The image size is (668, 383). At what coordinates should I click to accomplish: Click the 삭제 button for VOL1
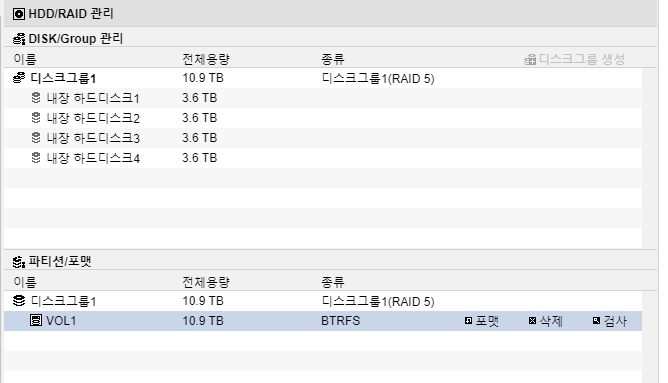coord(546,321)
